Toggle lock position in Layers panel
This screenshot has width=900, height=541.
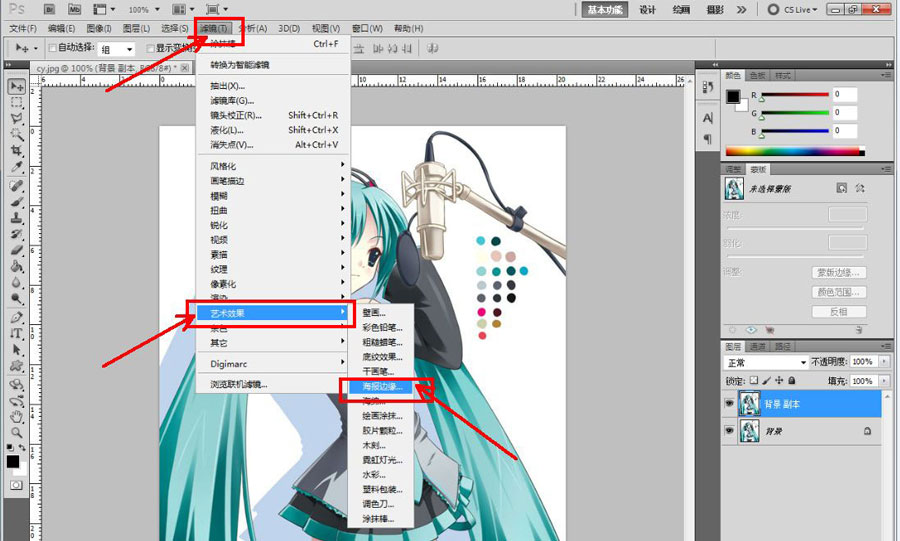779,380
